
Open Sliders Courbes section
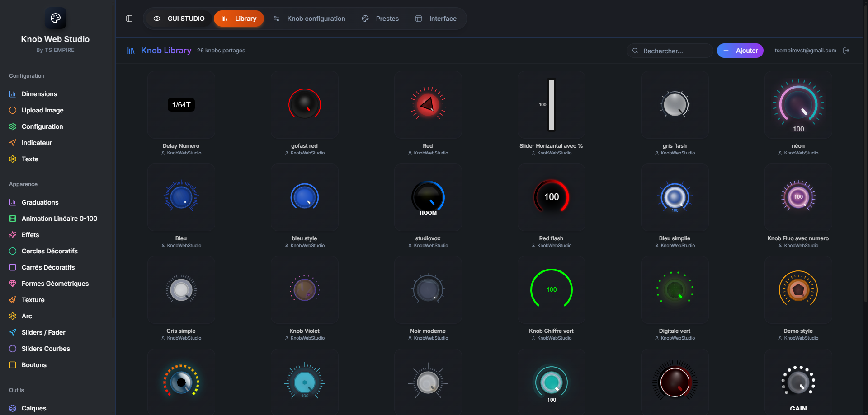[46, 349]
